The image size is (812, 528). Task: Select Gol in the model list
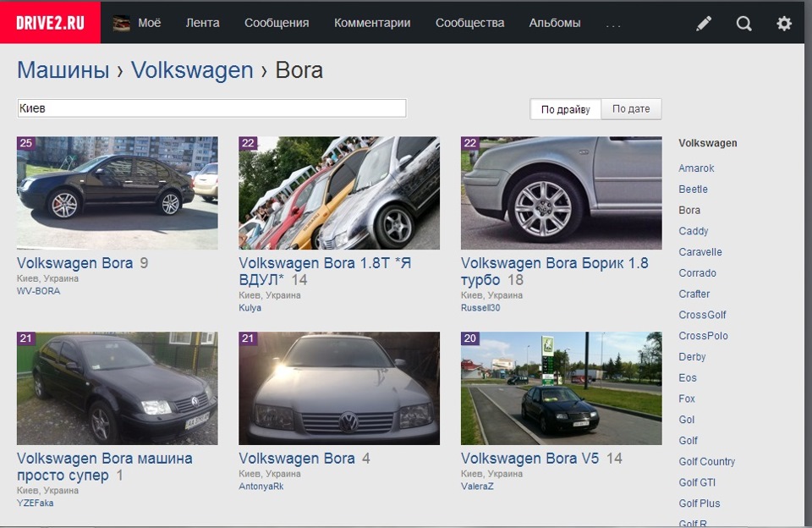[687, 420]
